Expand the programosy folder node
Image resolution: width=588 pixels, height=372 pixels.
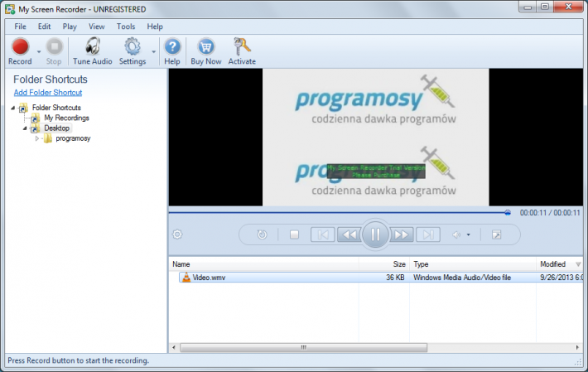[x=36, y=138]
